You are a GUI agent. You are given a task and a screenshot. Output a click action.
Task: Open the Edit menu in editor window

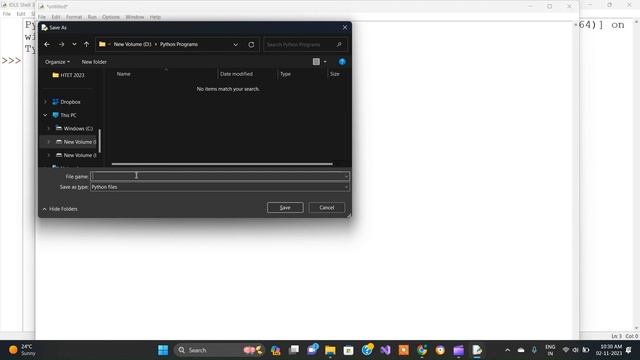pos(56,17)
